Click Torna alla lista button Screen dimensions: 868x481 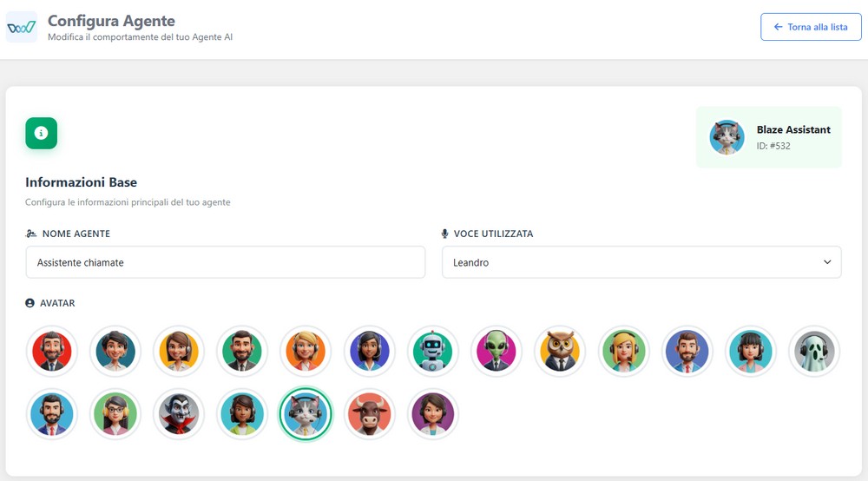(x=811, y=27)
